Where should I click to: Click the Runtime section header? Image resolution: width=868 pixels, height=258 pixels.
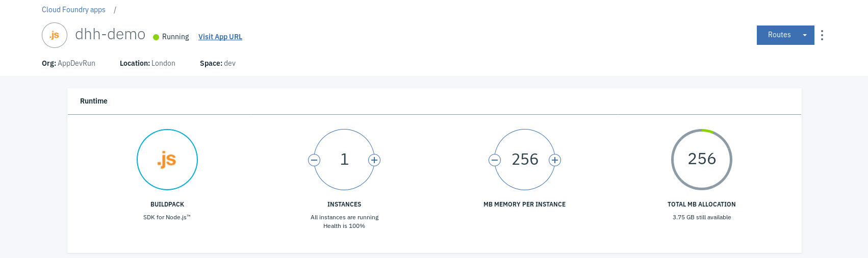coord(94,101)
